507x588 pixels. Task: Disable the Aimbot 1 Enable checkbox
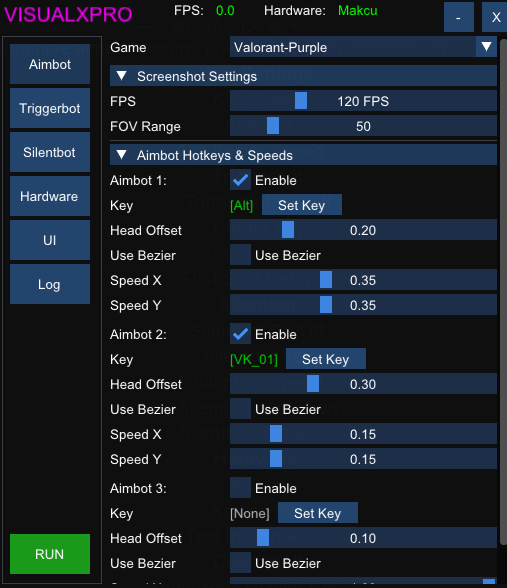tap(240, 180)
